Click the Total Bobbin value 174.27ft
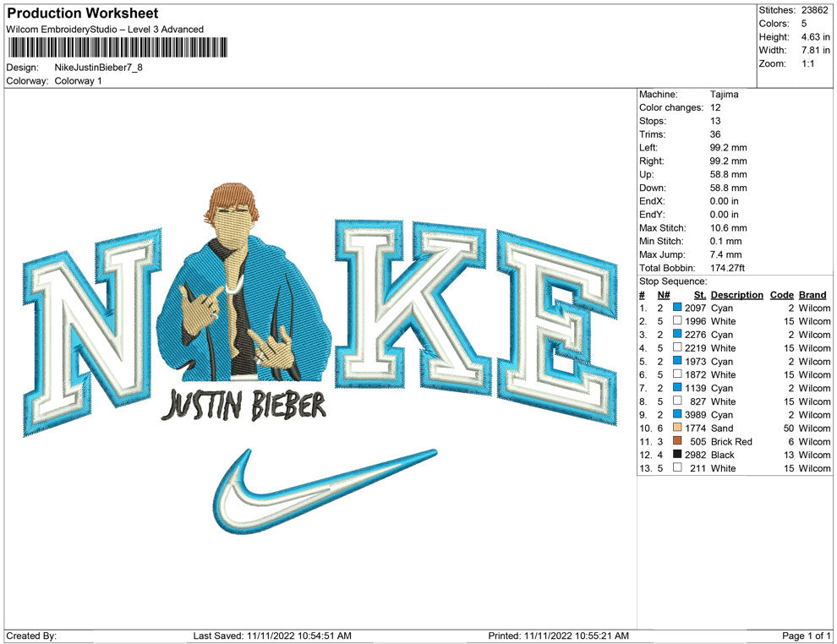Viewport: 837px width, 644px height. [728, 268]
